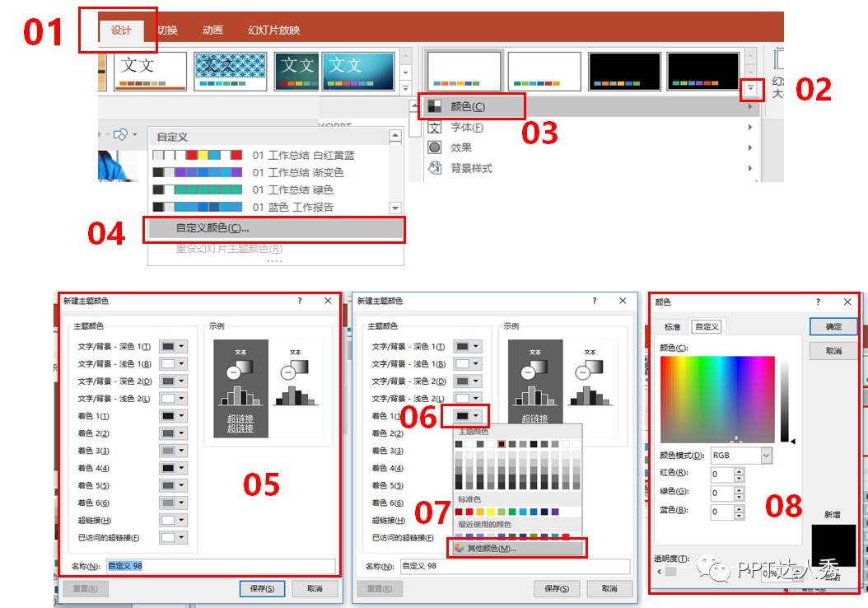Click 确定 in the color dialog
This screenshot has height=608, width=868.
pos(833,327)
